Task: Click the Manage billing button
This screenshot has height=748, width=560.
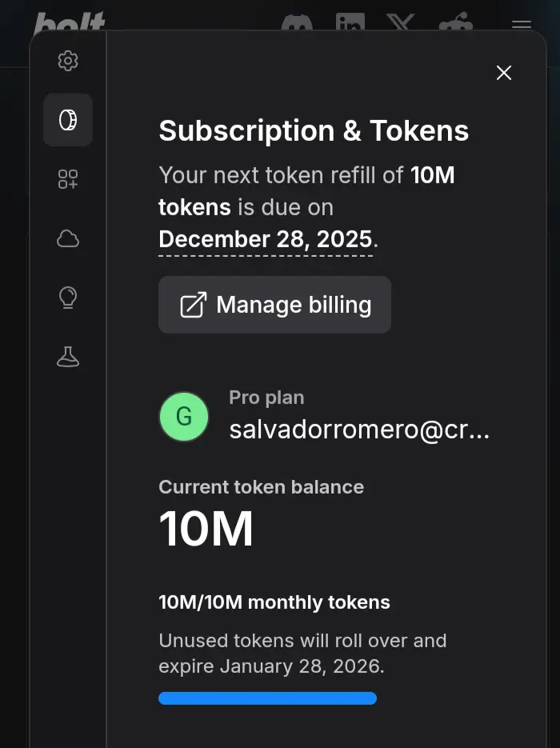Action: pyautogui.click(x=274, y=305)
